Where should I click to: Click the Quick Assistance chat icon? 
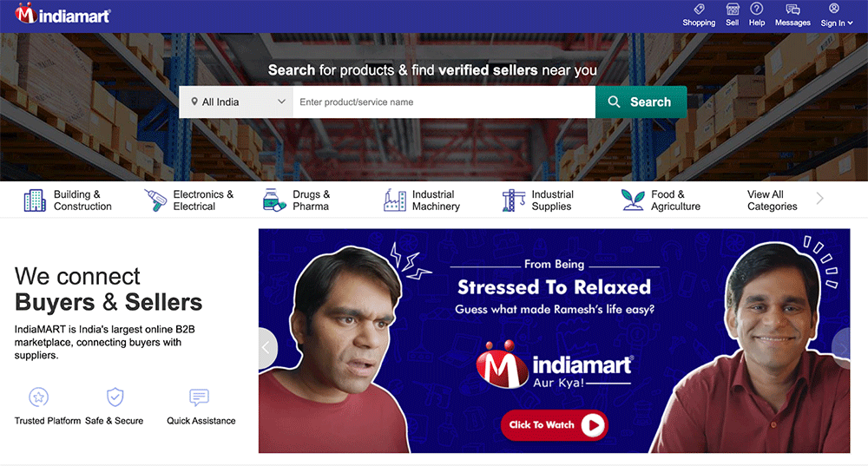(x=199, y=397)
